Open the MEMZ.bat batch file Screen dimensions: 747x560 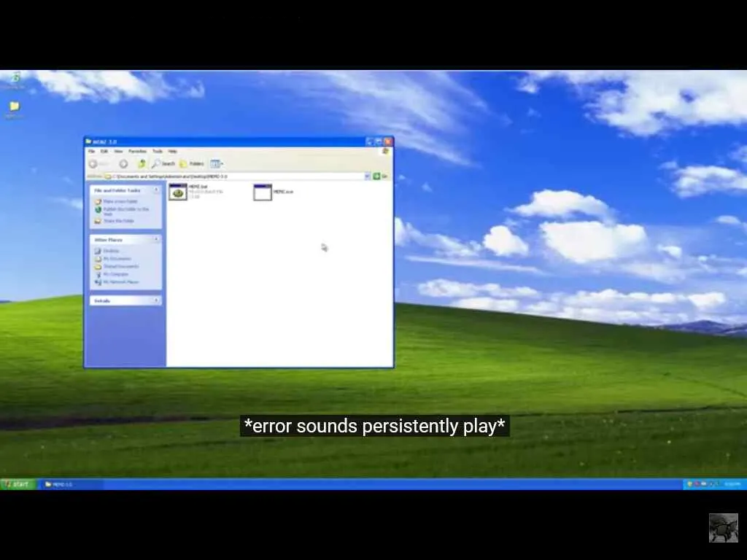point(178,192)
